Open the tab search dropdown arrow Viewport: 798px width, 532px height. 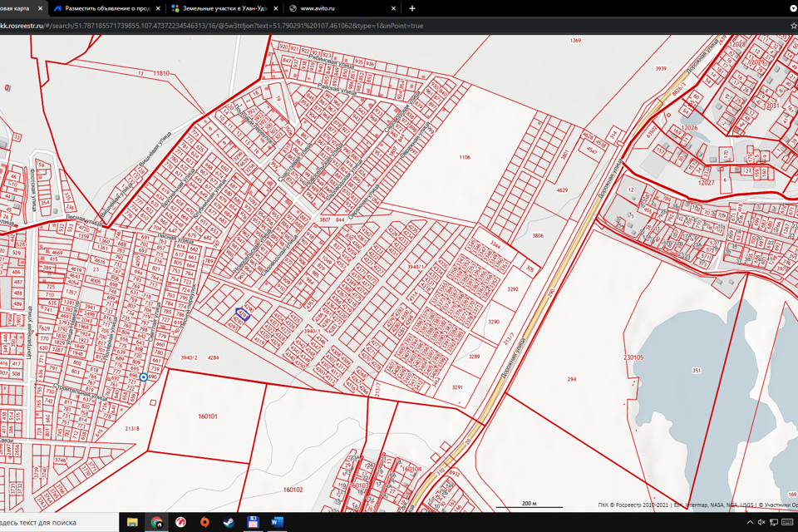point(793,8)
